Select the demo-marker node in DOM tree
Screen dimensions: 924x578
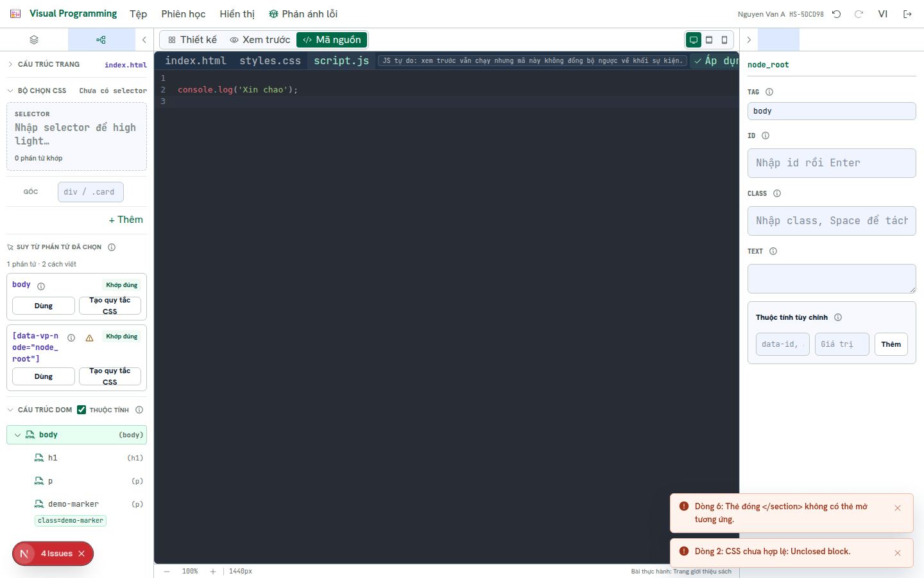pos(76,504)
